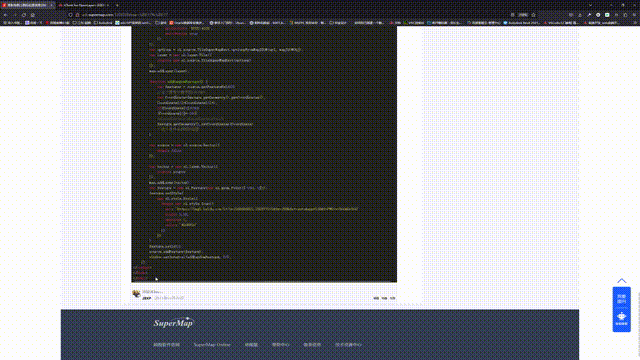Image resolution: width=640 pixels, height=360 pixels.
Task: Reload the current page
Action: [x=24, y=15]
